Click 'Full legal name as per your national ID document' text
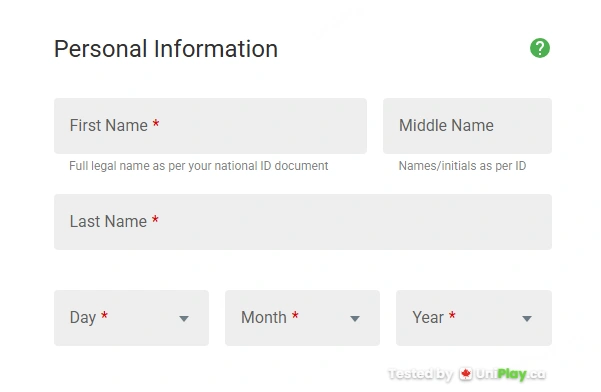Screen dimensions: 601x392 pyautogui.click(x=199, y=166)
